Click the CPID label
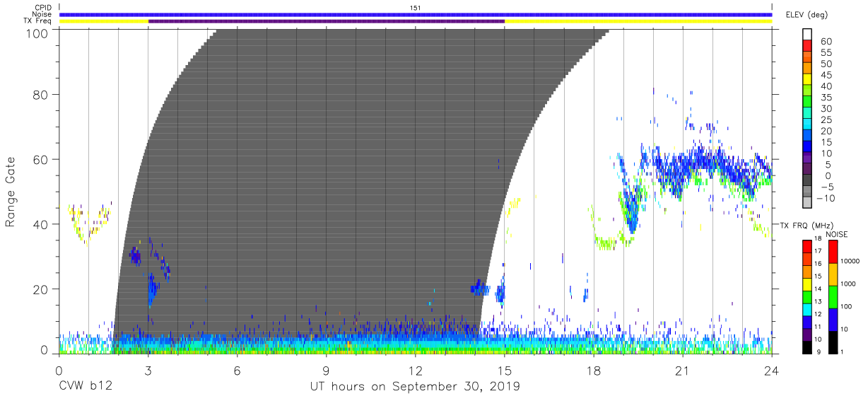This screenshot has width=868, height=401. [x=43, y=8]
